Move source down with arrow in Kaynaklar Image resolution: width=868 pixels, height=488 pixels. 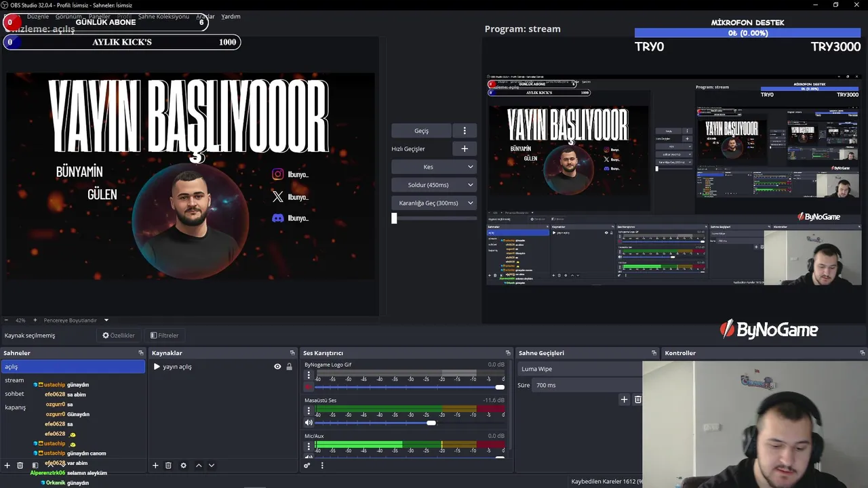(x=212, y=466)
